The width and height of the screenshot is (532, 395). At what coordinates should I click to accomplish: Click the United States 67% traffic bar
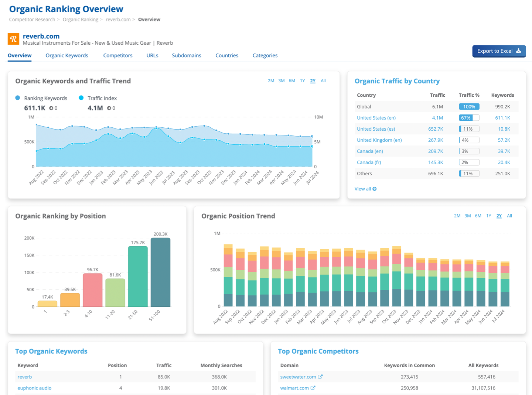469,118
